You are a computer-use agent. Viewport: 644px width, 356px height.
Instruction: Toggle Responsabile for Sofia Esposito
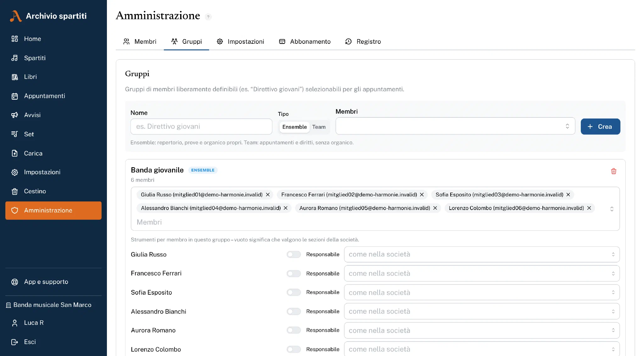click(294, 292)
